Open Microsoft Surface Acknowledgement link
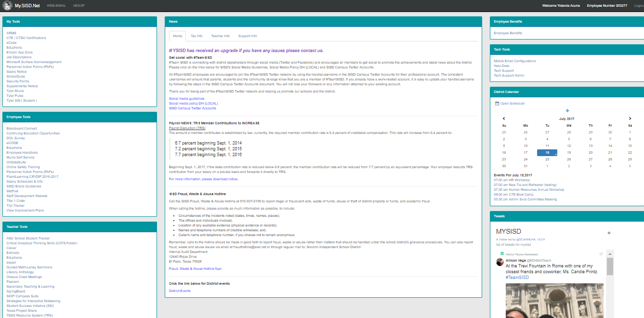This screenshot has height=318, width=644. pos(34,62)
